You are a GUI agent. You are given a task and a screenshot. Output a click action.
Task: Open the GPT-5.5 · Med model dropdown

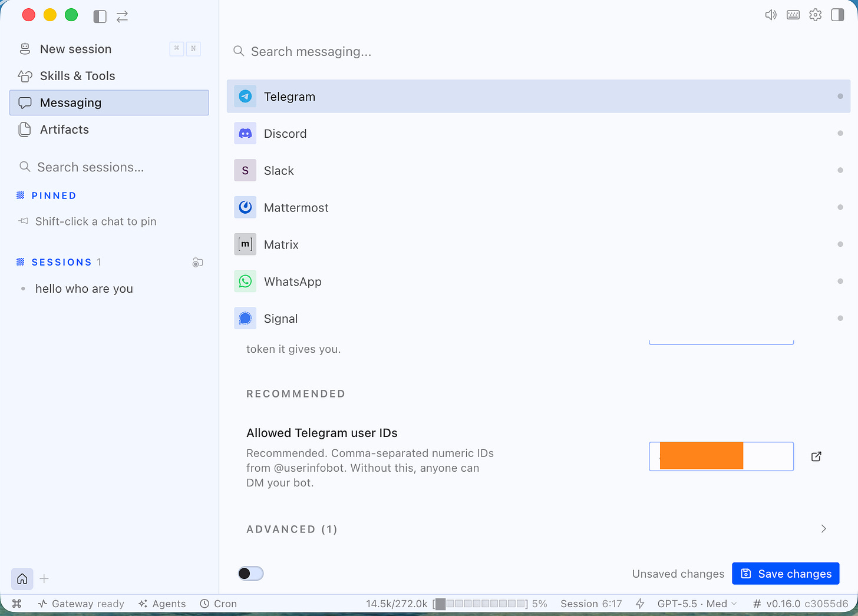point(697,604)
